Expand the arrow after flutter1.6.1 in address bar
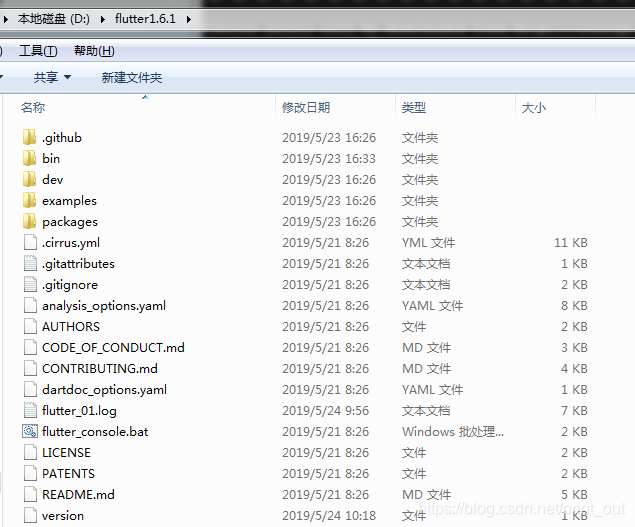The width and height of the screenshot is (635, 527). [189, 19]
